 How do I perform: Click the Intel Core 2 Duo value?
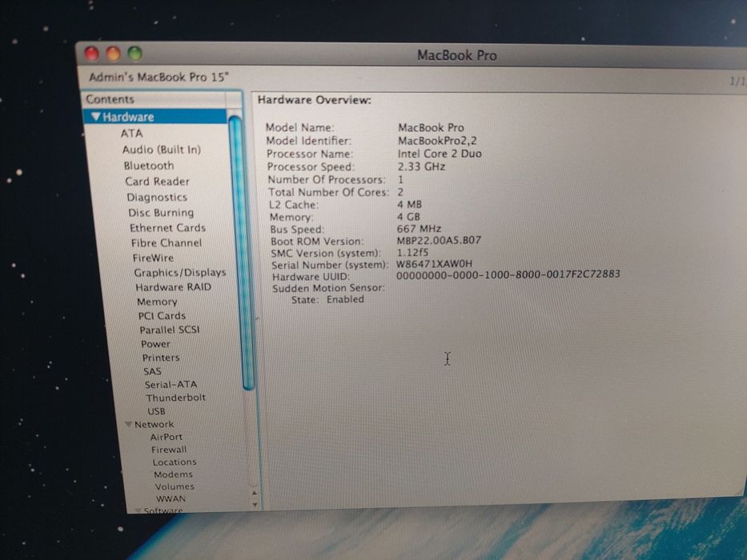(x=440, y=154)
